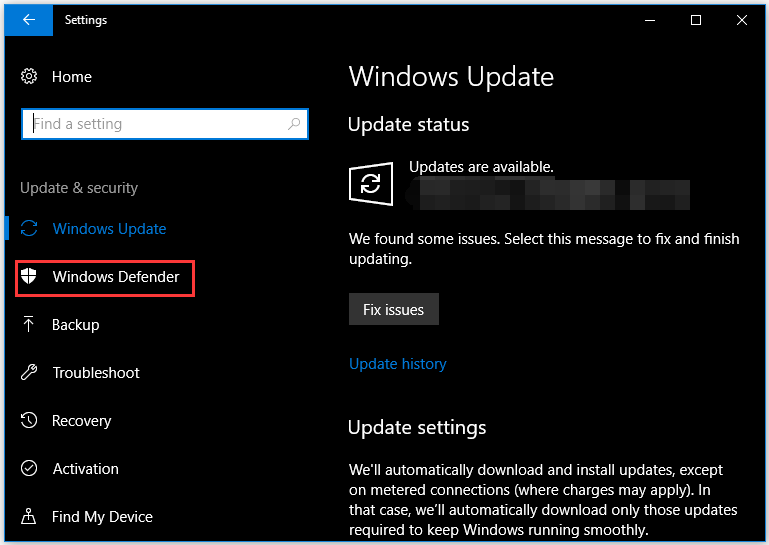Click the Backup up-arrow icon
This screenshot has width=769, height=545.
pyautogui.click(x=28, y=324)
